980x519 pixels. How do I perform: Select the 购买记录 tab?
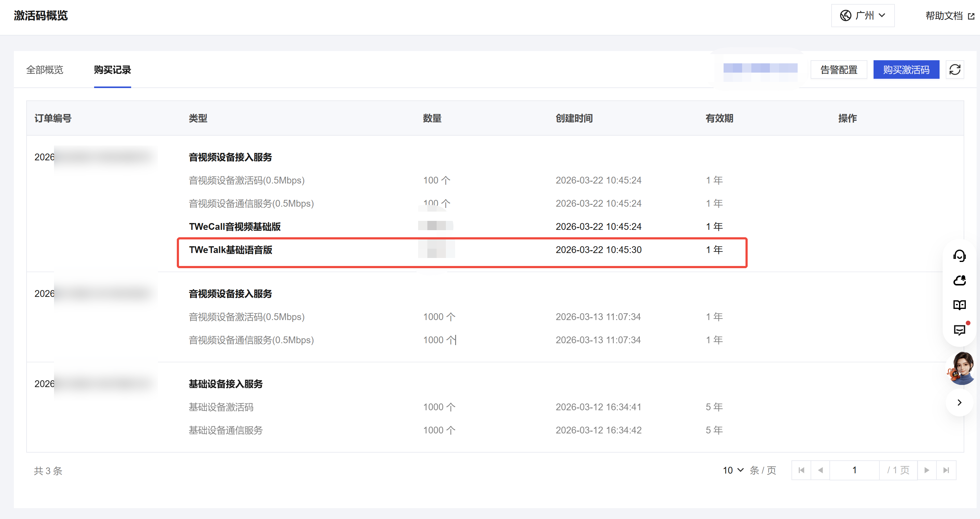[x=112, y=70]
